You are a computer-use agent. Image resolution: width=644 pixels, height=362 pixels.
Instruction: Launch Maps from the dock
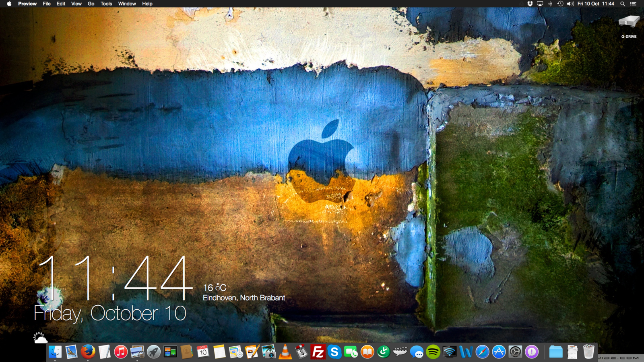point(236,352)
